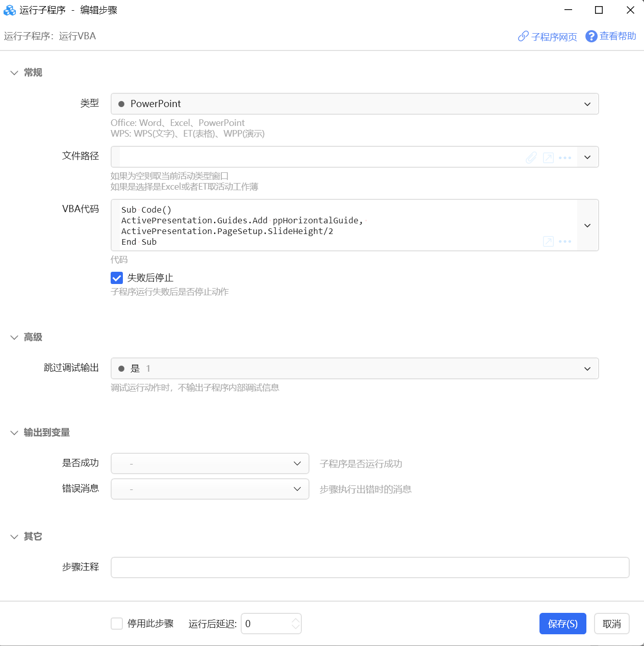Screen dimensions: 644x646
Task: Open 查看帮助 help link
Action: 617,36
